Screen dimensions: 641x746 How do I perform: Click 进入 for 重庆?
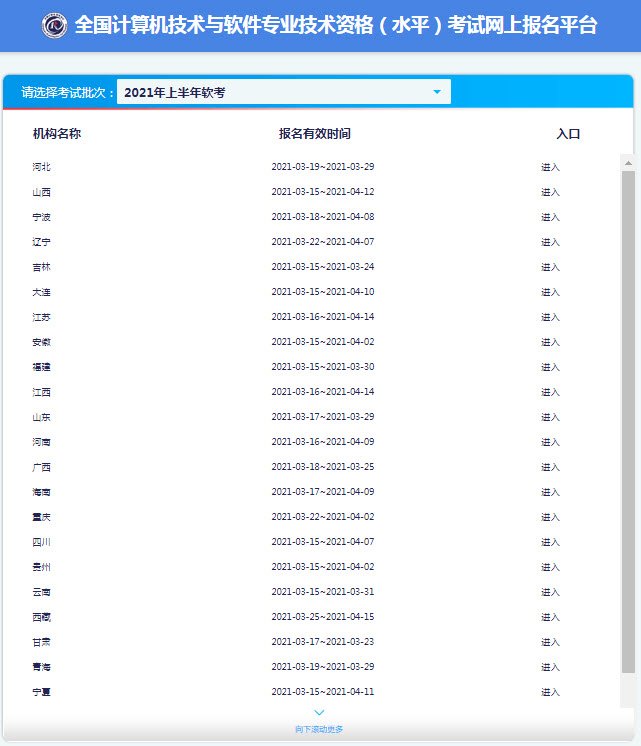point(550,517)
